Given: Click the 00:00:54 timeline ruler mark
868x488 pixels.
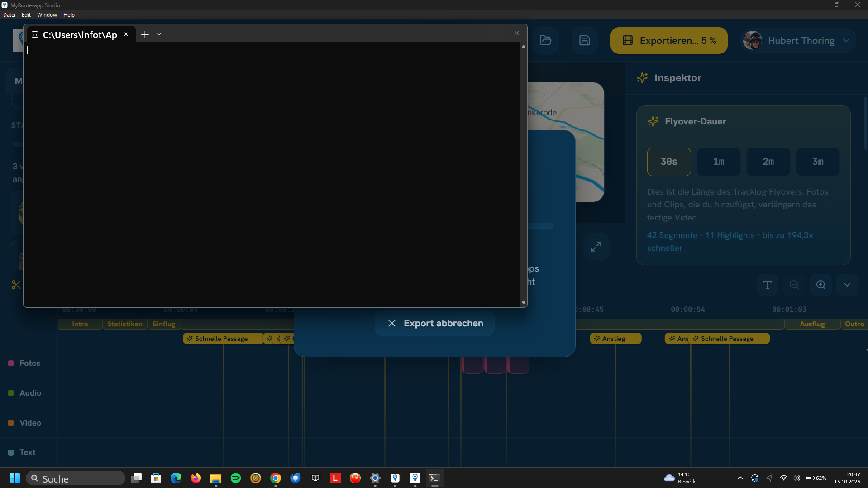Looking at the screenshot, I should (x=687, y=310).
